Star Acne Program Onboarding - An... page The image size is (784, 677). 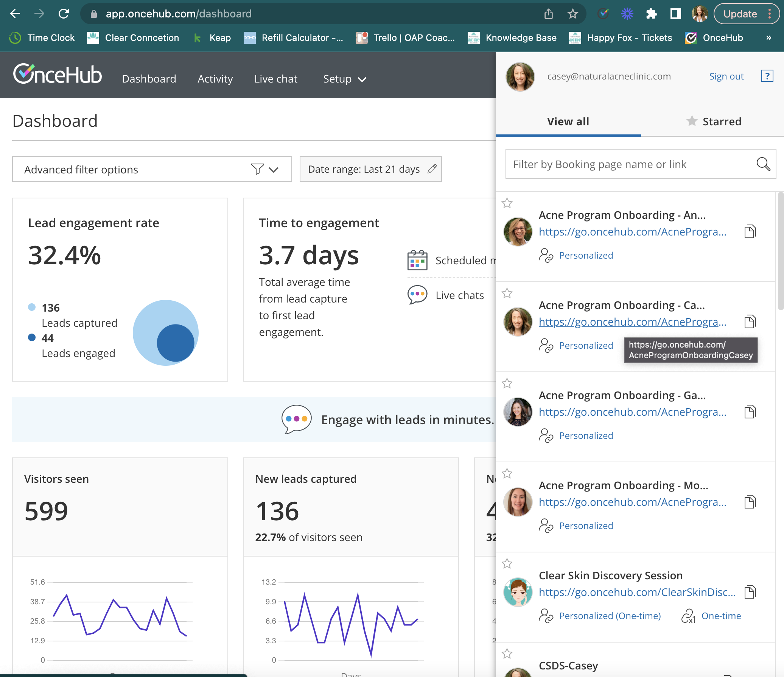507,203
